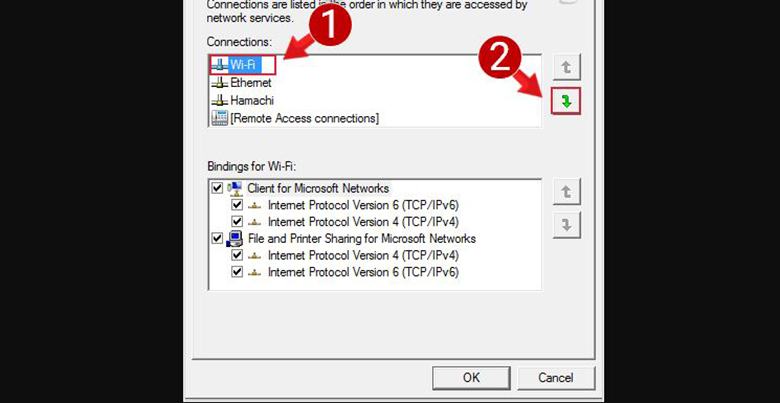The height and width of the screenshot is (403, 780).
Task: Select Ethernet in the Connections list
Action: coord(251,83)
